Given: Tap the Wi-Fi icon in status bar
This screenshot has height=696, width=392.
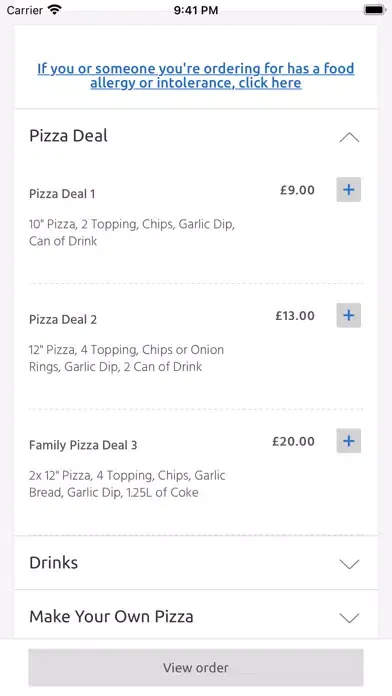Looking at the screenshot, I should [55, 9].
